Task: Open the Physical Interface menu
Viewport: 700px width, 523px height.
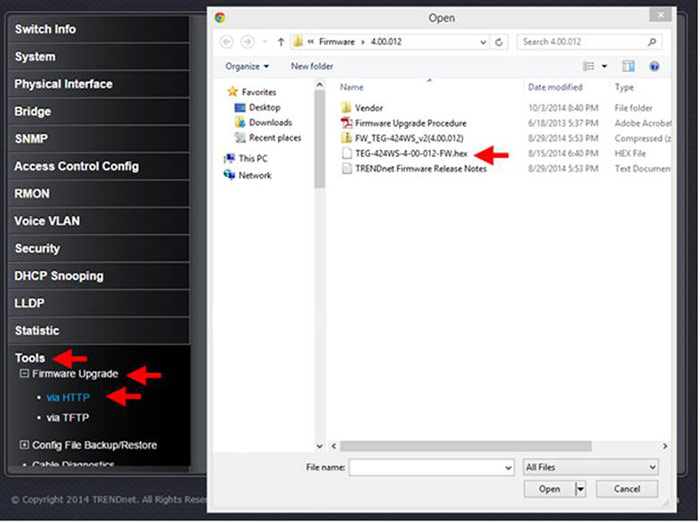Action: [99, 84]
